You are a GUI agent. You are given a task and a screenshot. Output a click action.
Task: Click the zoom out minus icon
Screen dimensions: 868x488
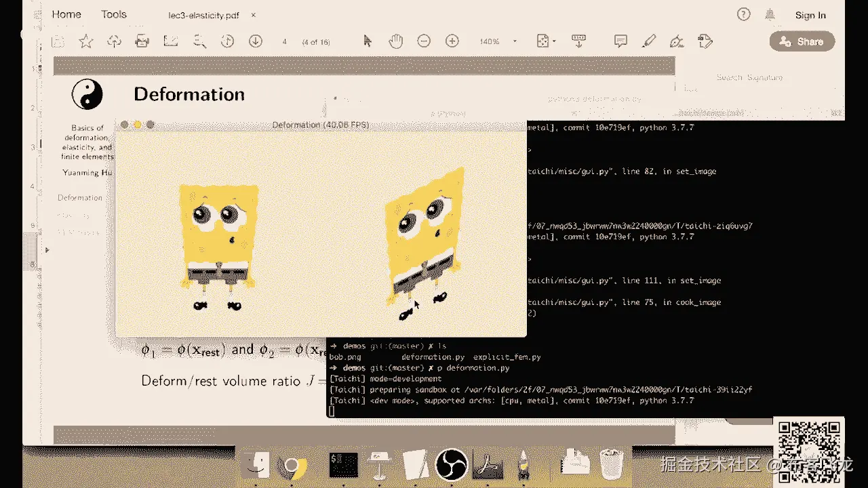424,41
